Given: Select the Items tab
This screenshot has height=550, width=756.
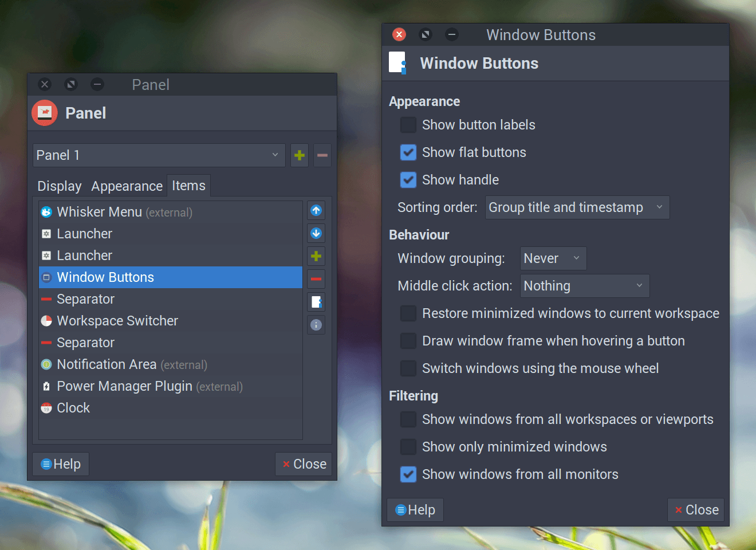Looking at the screenshot, I should click(x=188, y=186).
